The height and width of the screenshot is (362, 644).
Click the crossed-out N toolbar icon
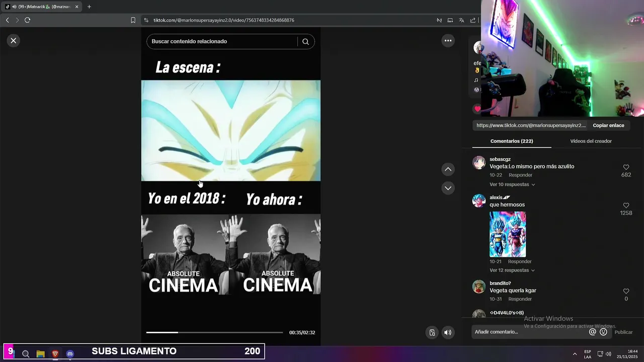pos(439,20)
